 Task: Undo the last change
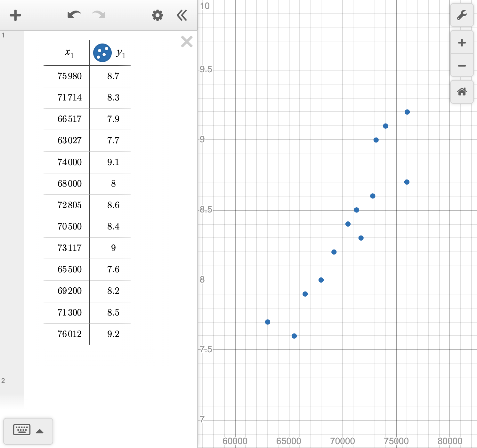click(73, 15)
